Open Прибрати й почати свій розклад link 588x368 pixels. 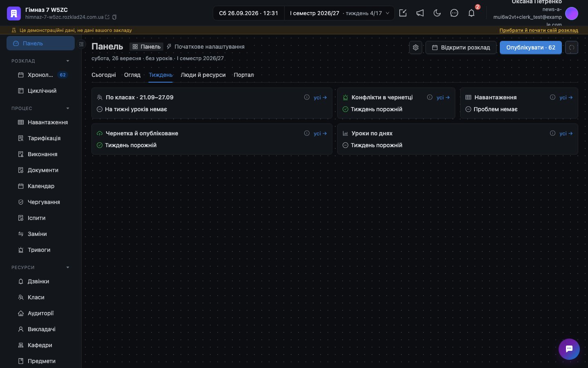(539, 30)
